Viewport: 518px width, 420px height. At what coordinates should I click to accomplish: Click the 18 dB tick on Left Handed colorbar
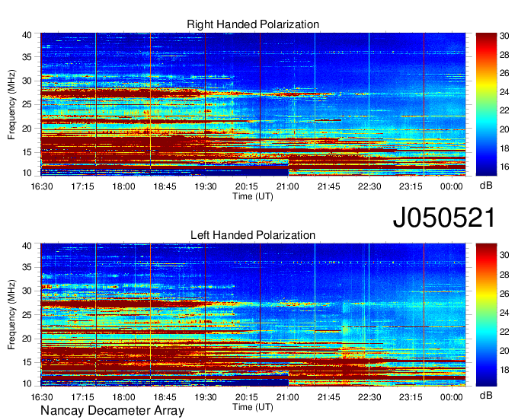point(504,370)
